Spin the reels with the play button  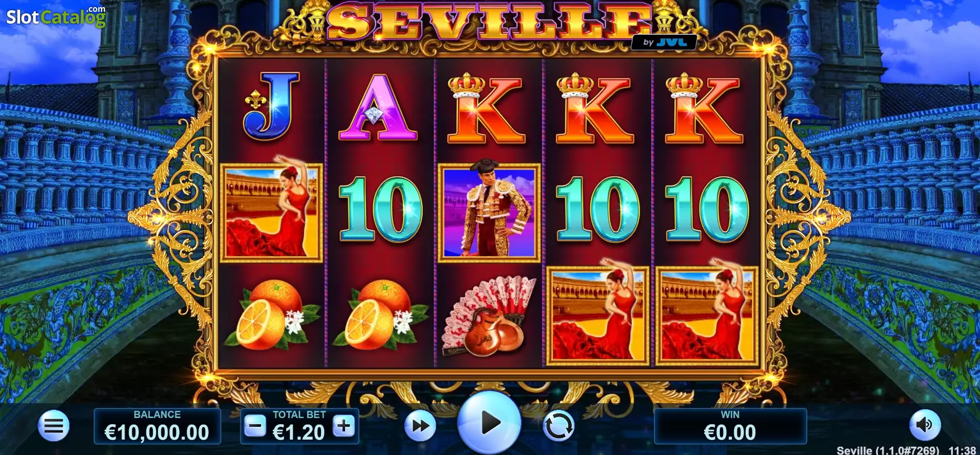[489, 423]
